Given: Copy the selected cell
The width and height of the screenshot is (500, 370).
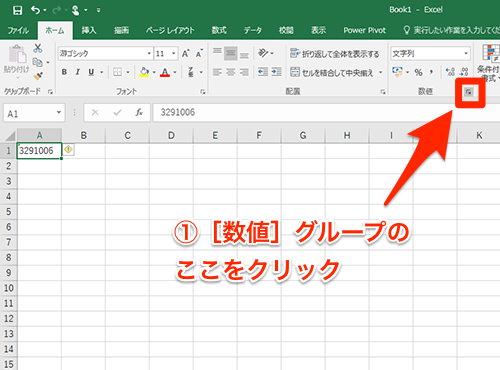Looking at the screenshot, I should click(x=37, y=62).
